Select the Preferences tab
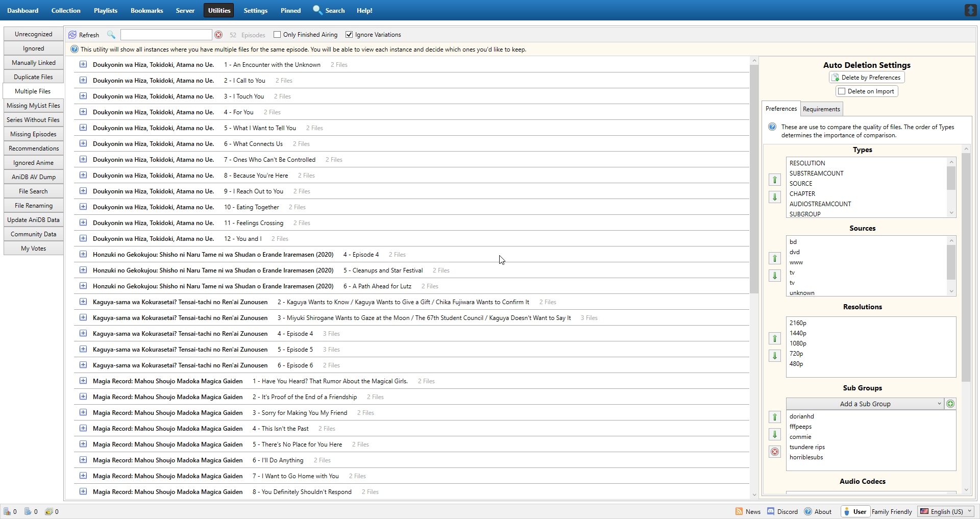980x519 pixels. pyautogui.click(x=781, y=109)
